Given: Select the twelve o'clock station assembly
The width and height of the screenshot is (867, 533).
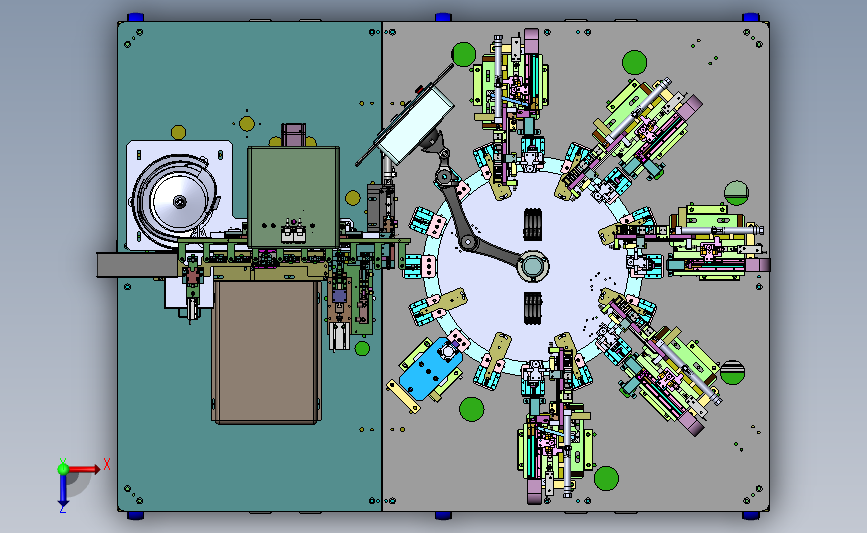Looking at the screenshot, I should tap(511, 105).
